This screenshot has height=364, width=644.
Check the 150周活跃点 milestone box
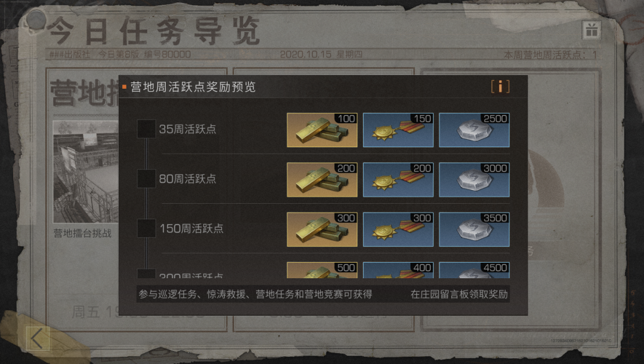click(x=146, y=228)
